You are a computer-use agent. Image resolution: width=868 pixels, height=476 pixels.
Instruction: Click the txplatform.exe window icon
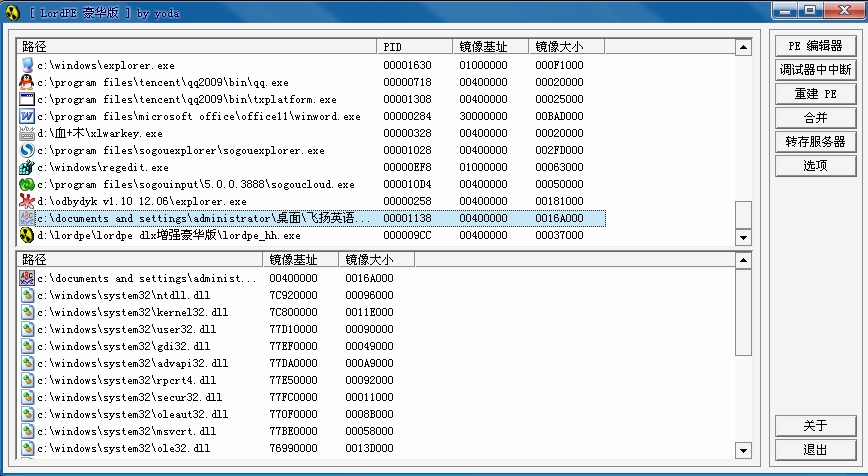pyautogui.click(x=27, y=100)
